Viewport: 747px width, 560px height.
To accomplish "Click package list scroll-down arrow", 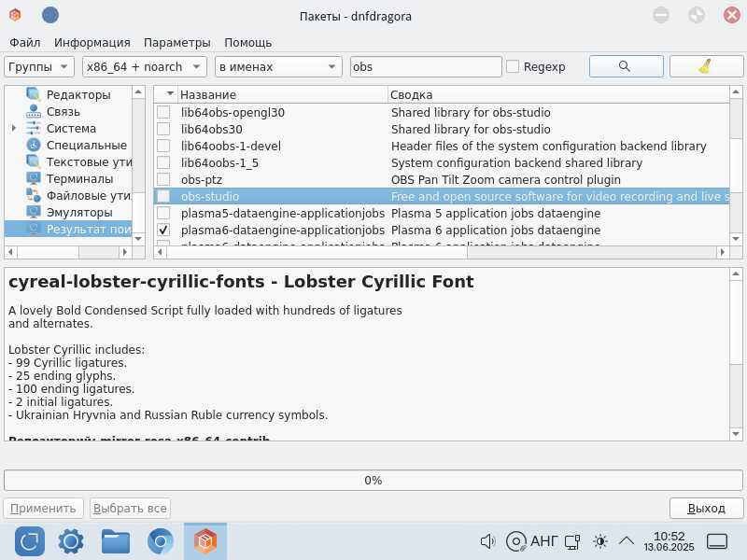I will [x=736, y=239].
